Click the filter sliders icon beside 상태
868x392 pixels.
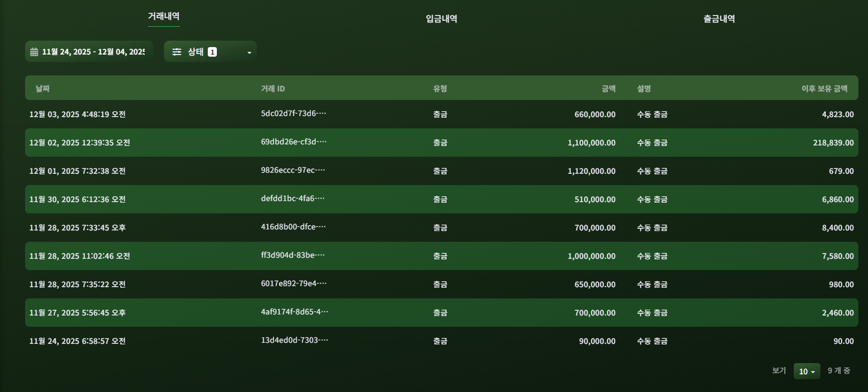(177, 52)
